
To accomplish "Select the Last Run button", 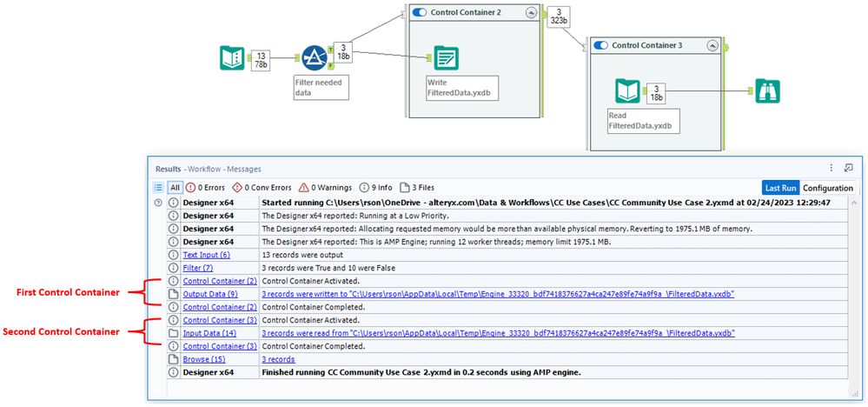I will (780, 188).
